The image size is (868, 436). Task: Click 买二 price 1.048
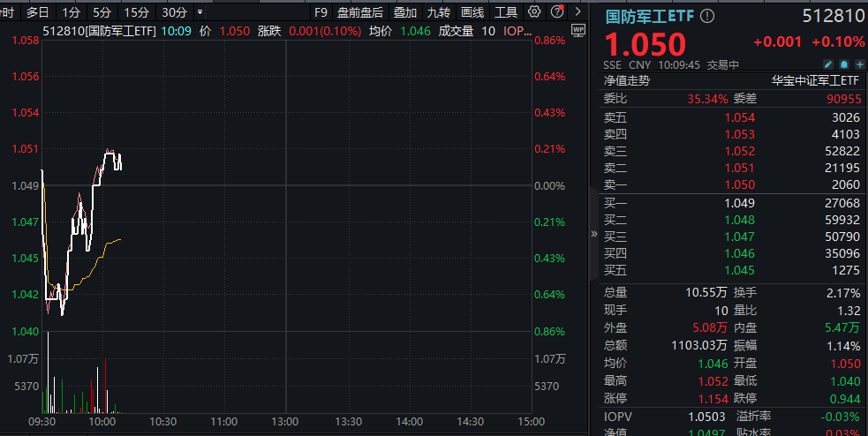click(740, 221)
